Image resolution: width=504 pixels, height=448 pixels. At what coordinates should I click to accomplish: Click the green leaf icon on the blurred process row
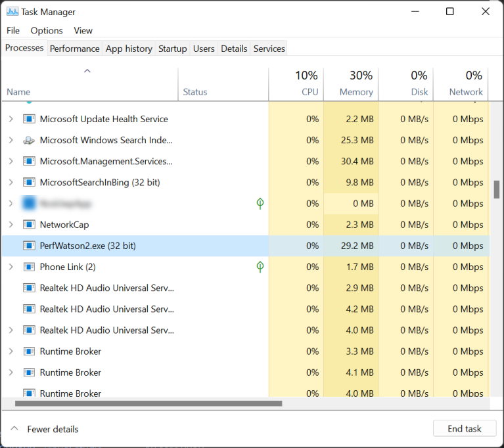(260, 204)
